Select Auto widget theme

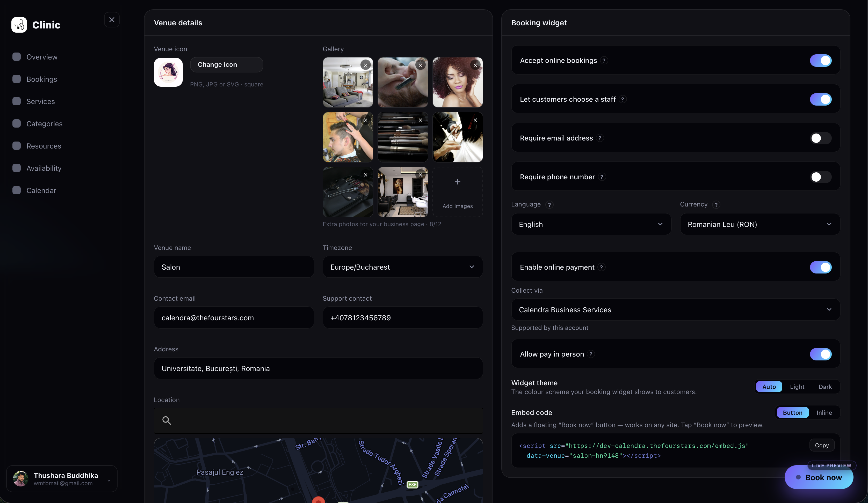point(769,387)
